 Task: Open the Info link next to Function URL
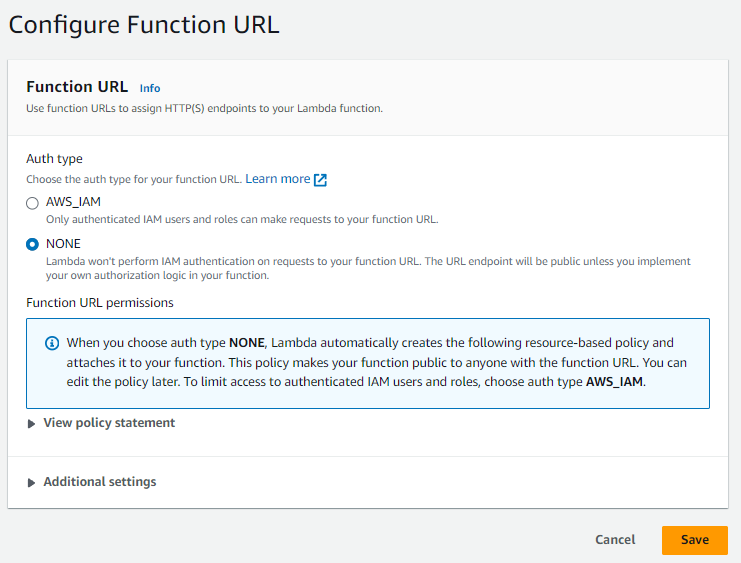click(150, 88)
